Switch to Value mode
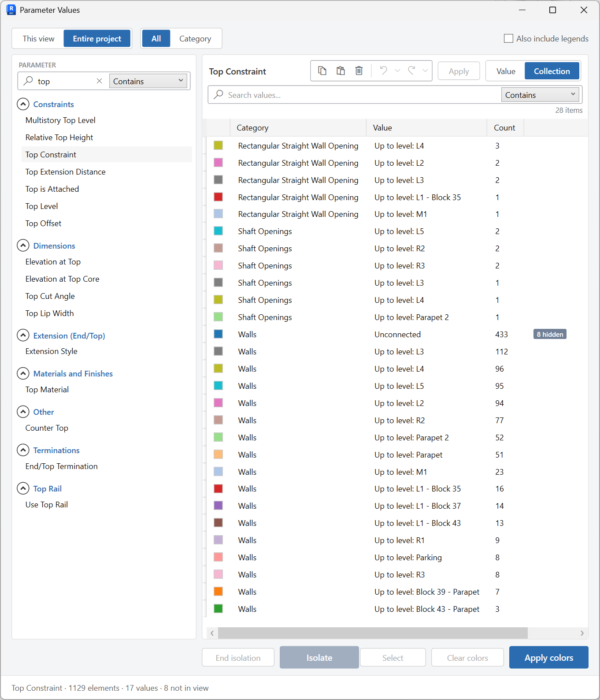Image resolution: width=600 pixels, height=700 pixels. 506,71
